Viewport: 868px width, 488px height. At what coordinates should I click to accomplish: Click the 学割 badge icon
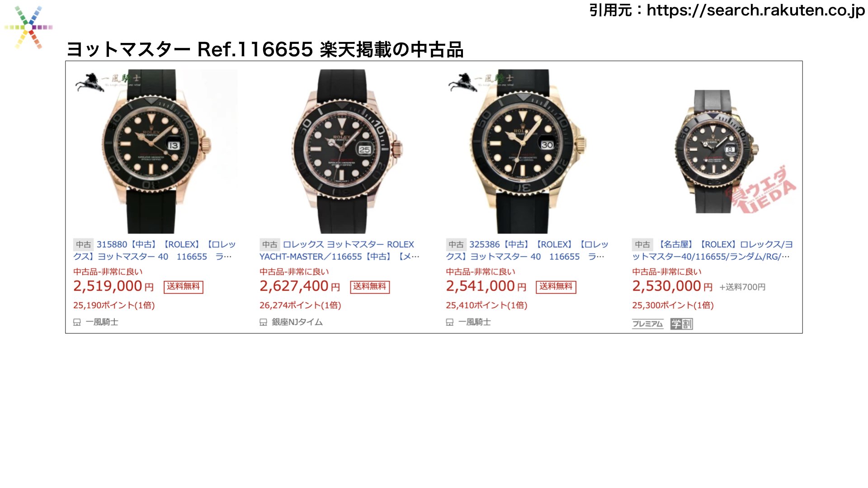(681, 324)
